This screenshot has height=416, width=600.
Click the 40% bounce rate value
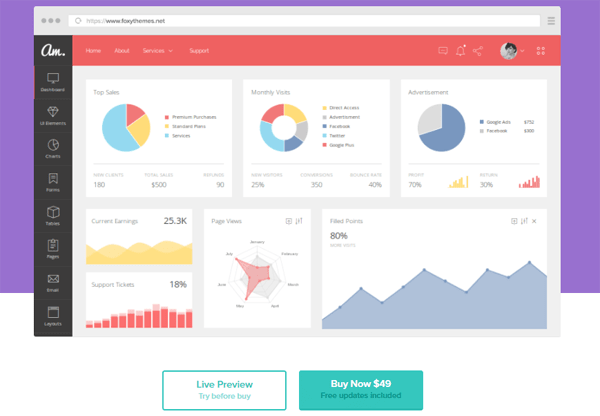375,185
